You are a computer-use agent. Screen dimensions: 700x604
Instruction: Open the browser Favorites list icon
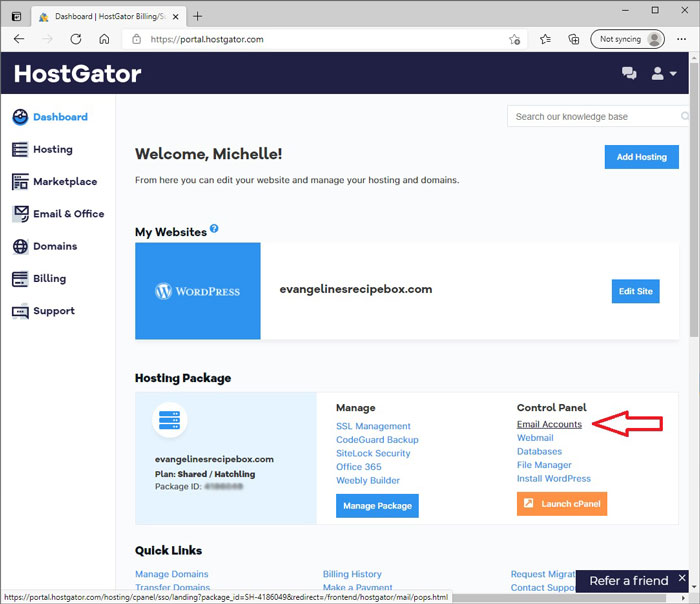(545, 39)
